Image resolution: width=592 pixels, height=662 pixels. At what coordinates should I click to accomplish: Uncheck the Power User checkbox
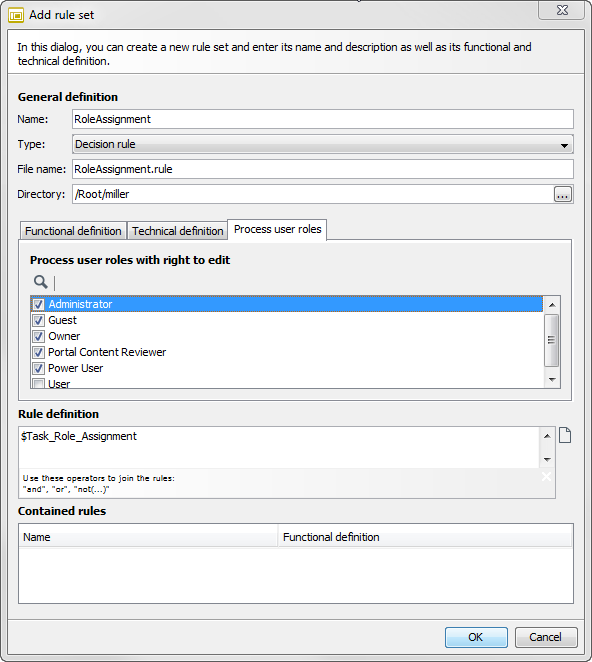[38, 368]
